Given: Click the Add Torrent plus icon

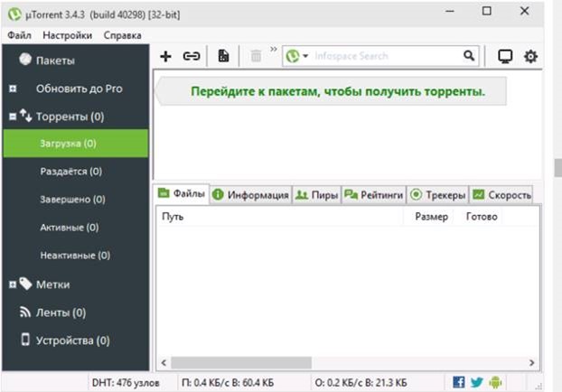Looking at the screenshot, I should click(165, 56).
